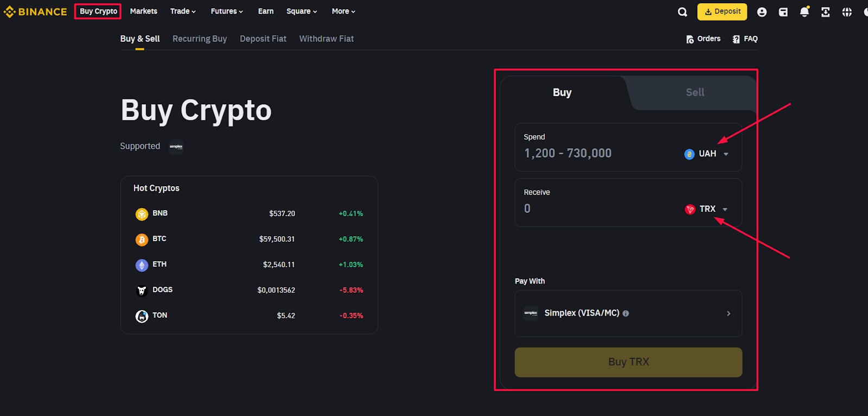Image resolution: width=868 pixels, height=416 pixels.
Task: Open the wallet icon in header
Action: pos(783,12)
